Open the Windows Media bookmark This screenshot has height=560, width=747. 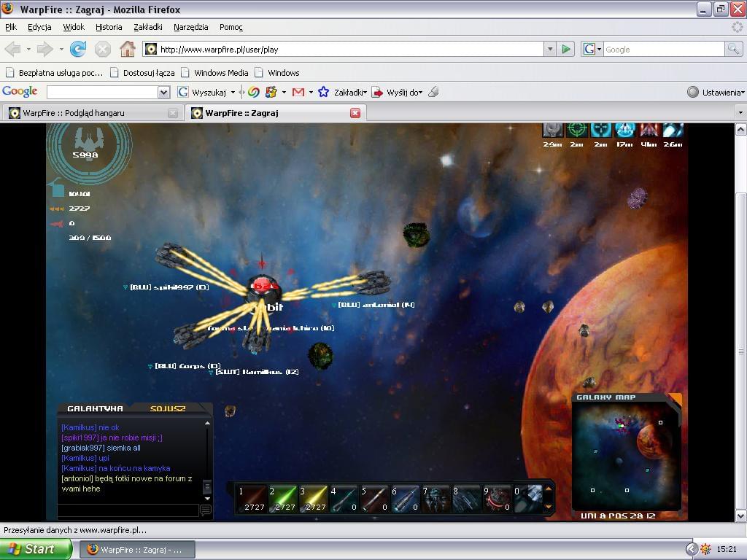coord(215,73)
